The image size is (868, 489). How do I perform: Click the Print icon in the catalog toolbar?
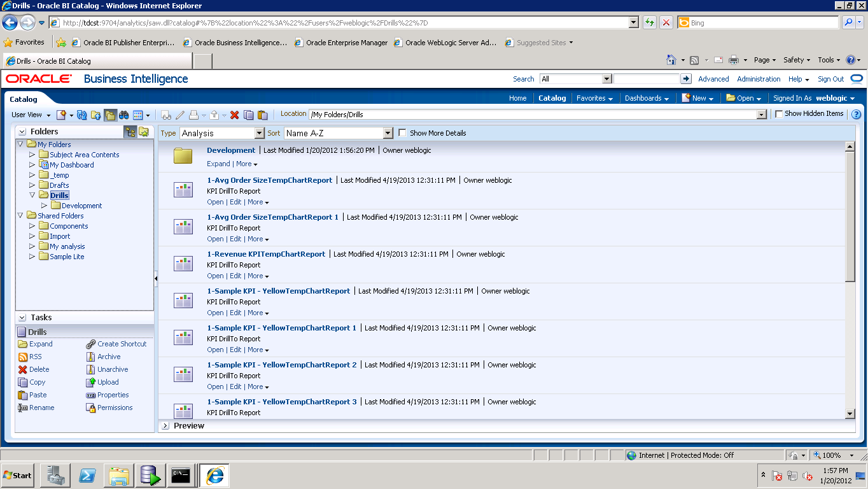point(194,115)
